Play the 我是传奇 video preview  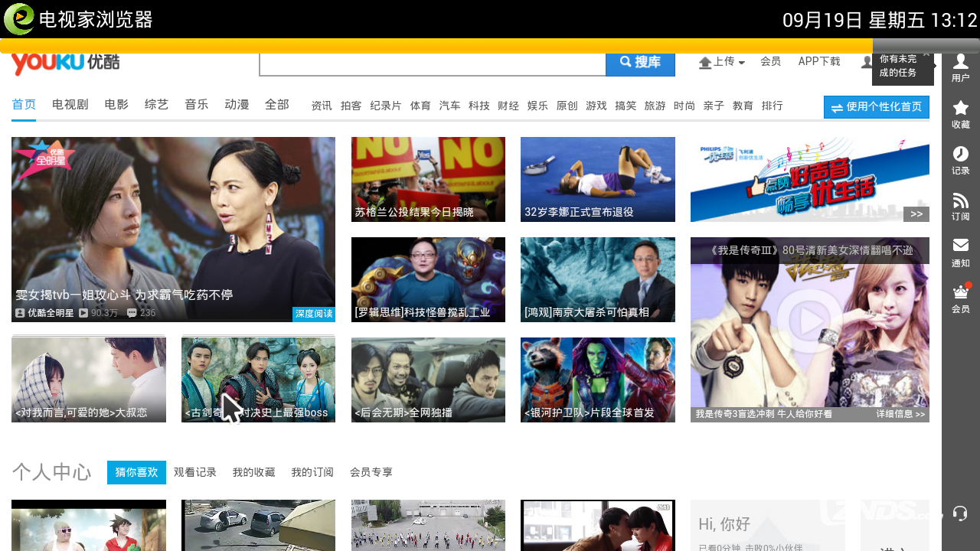click(809, 321)
